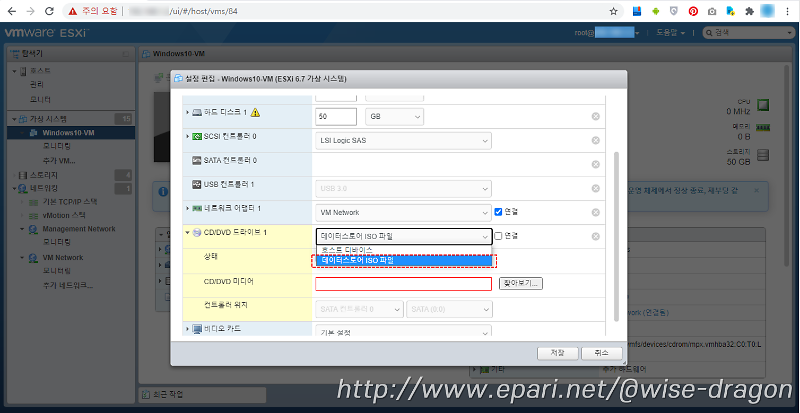Open Networking in navigator
The height and width of the screenshot is (413, 800).
point(45,187)
